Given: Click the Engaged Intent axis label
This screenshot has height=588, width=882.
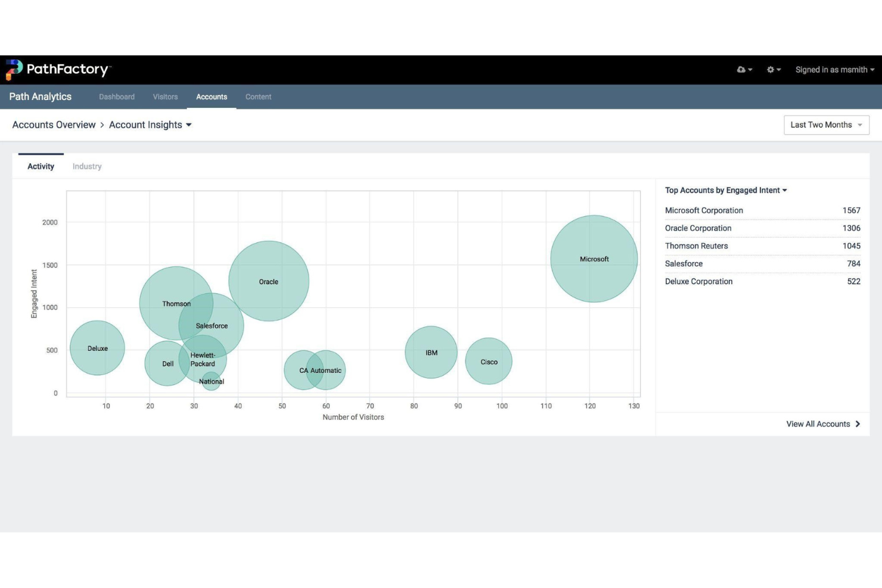Looking at the screenshot, I should click(x=34, y=294).
